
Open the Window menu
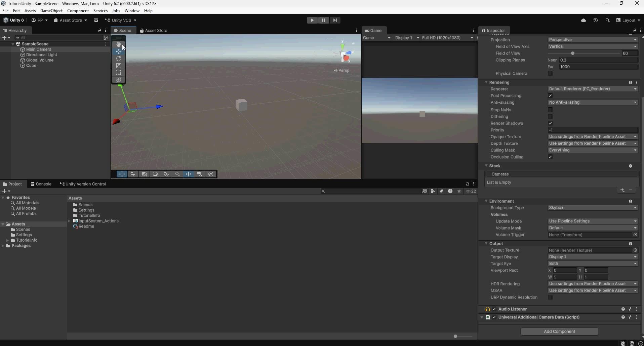(132, 11)
